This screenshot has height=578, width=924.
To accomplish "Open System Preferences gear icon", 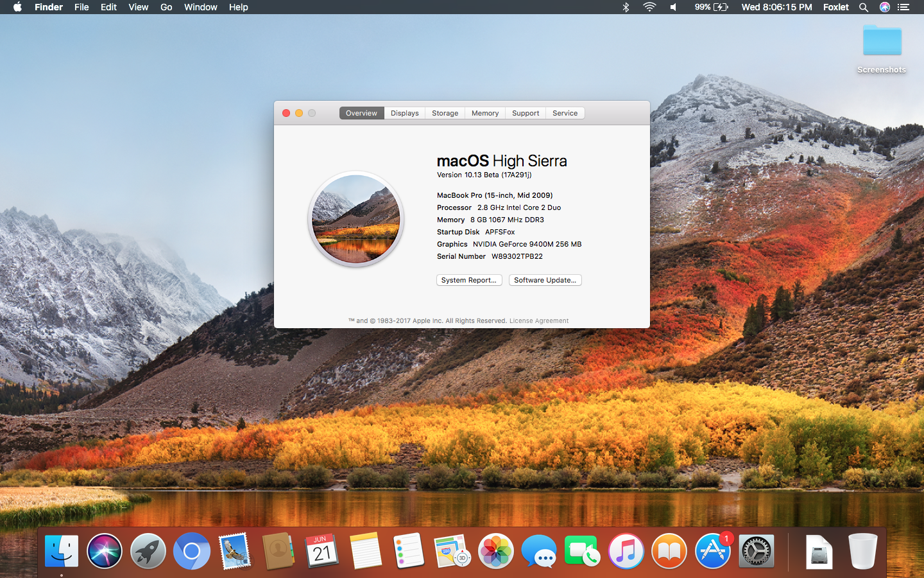I will tap(757, 551).
